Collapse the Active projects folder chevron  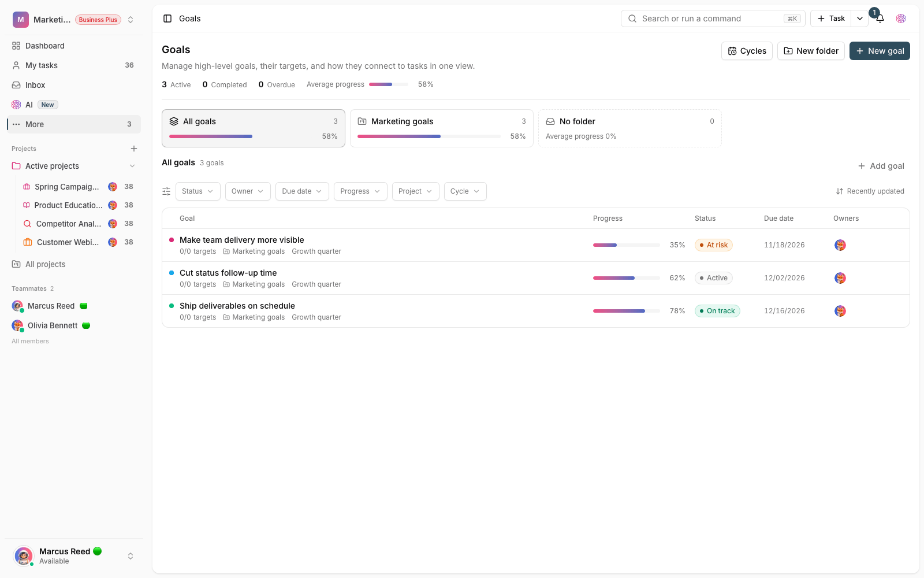[132, 166]
